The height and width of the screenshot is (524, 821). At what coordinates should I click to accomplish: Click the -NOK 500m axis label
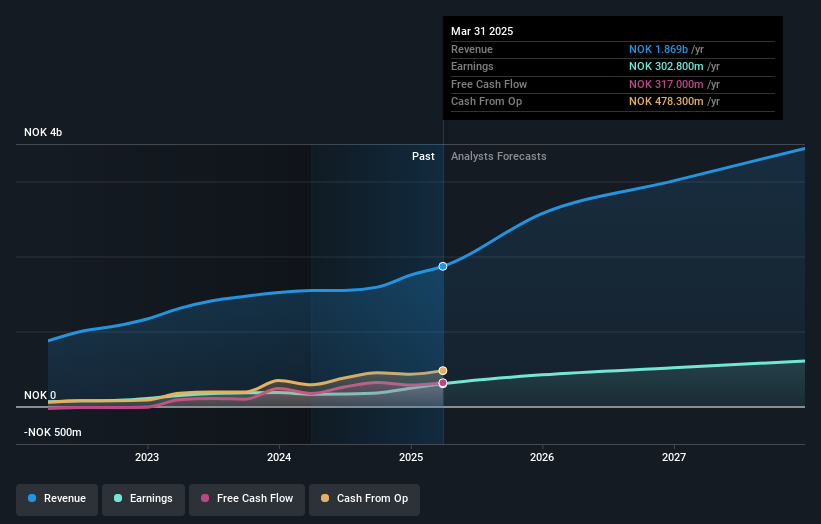(53, 432)
